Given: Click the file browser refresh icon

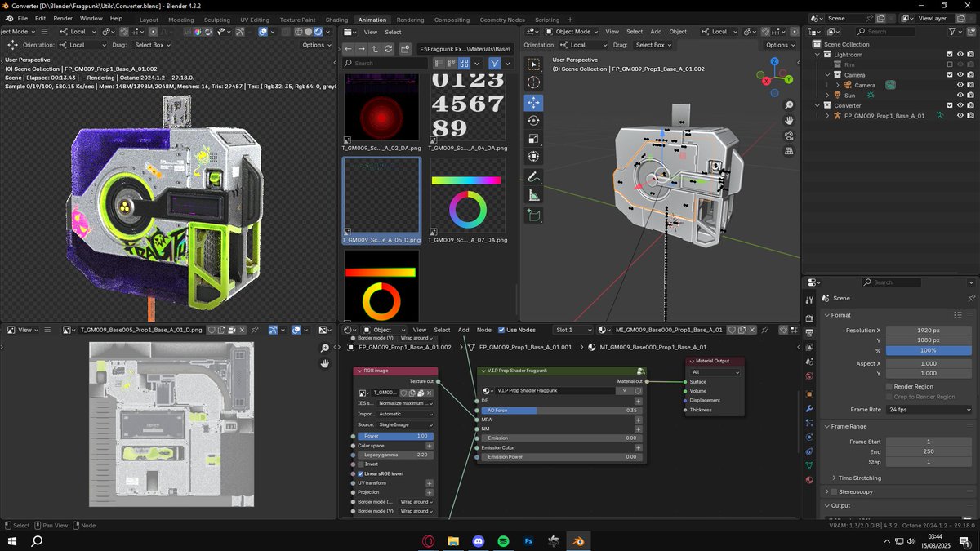Looking at the screenshot, I should click(x=390, y=49).
